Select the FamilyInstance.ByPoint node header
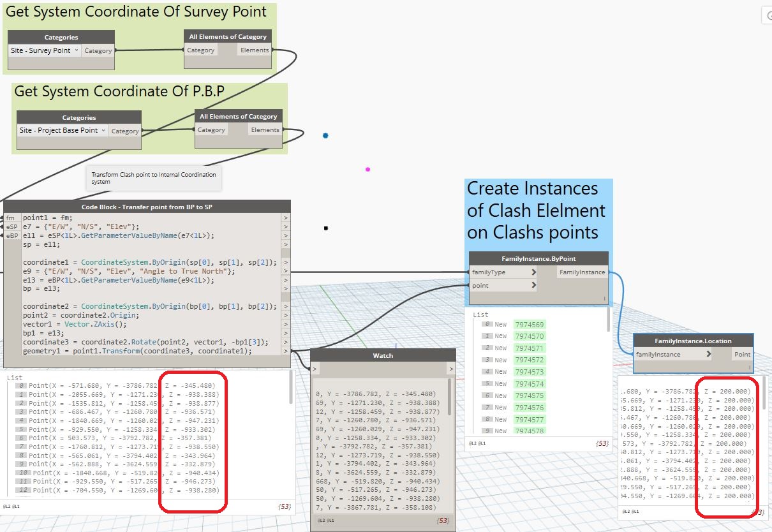 point(538,259)
